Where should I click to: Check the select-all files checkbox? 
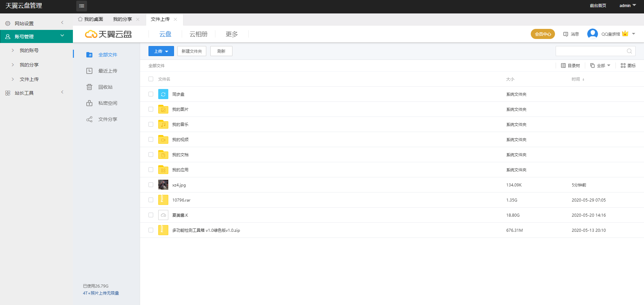coord(151,79)
